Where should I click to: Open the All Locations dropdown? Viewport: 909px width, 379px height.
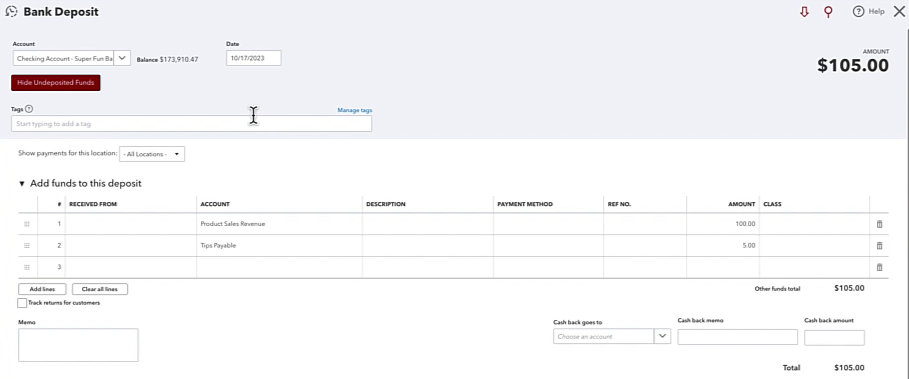point(152,154)
